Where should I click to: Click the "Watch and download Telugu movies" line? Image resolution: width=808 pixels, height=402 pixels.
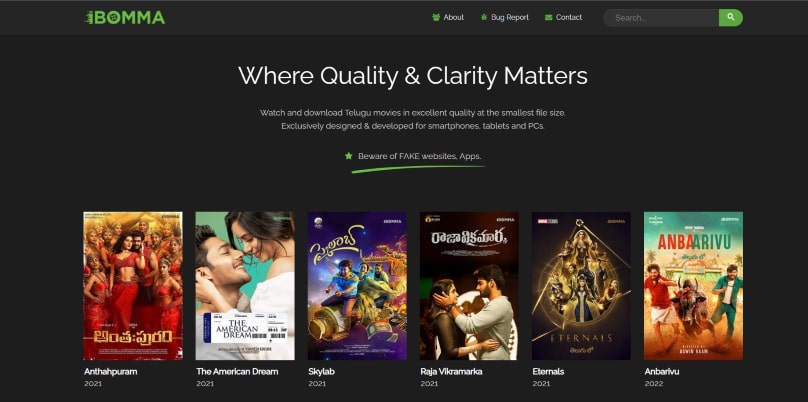413,112
